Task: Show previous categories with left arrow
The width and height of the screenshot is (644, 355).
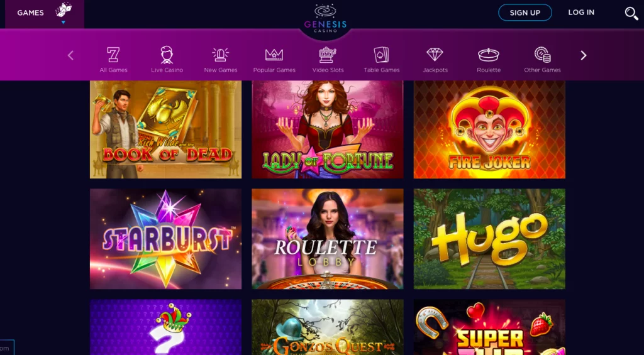Action: point(70,55)
